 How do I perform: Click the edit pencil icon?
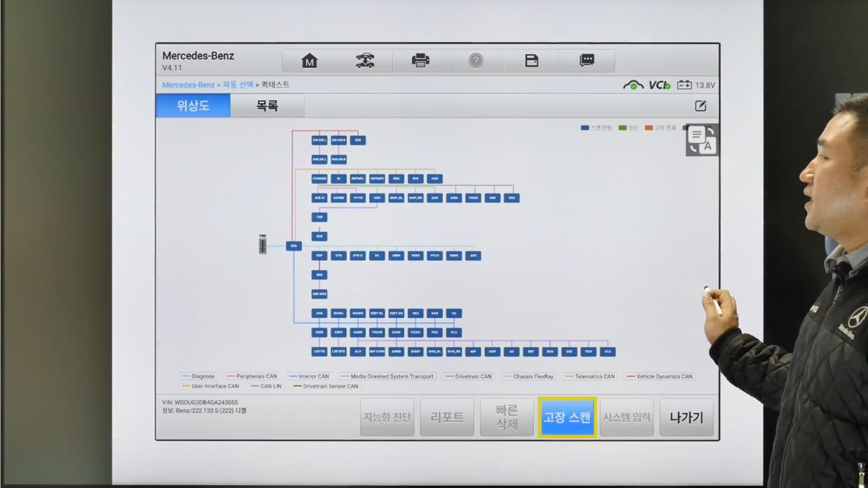click(700, 106)
